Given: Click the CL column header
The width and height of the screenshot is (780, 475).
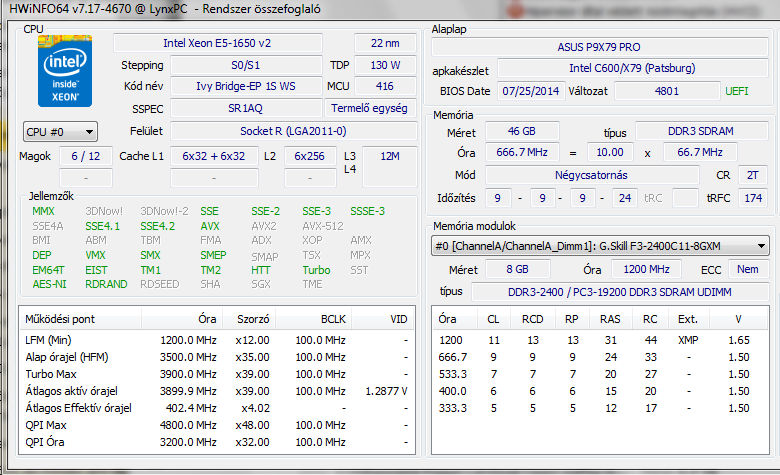Looking at the screenshot, I should coord(493,319).
